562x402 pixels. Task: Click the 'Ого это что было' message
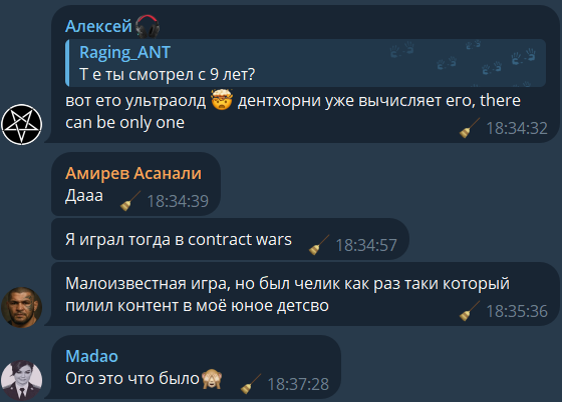(196, 367)
